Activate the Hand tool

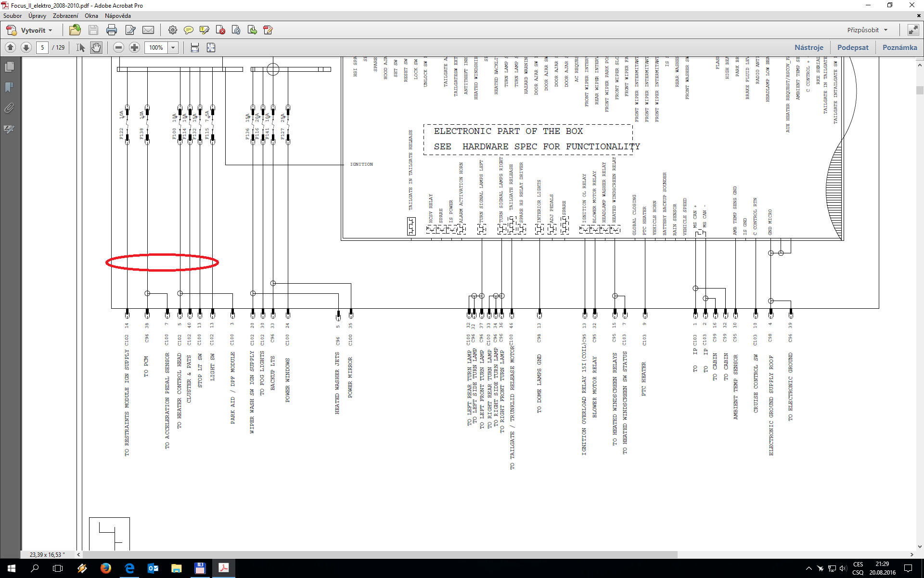point(96,48)
